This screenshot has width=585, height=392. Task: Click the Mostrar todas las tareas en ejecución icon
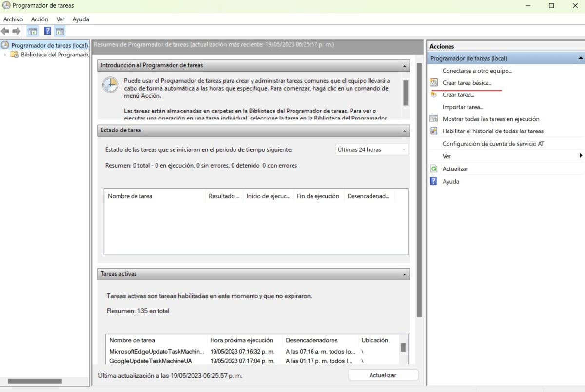[x=434, y=119]
